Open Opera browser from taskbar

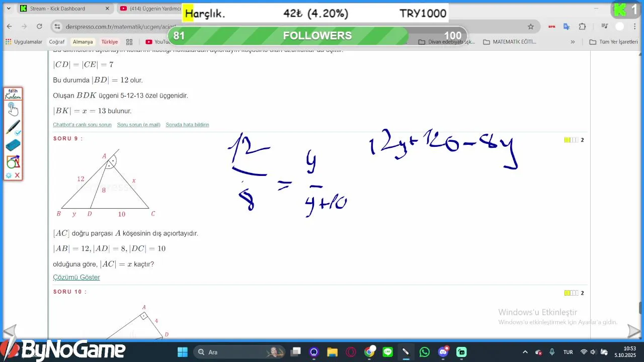[351, 352]
